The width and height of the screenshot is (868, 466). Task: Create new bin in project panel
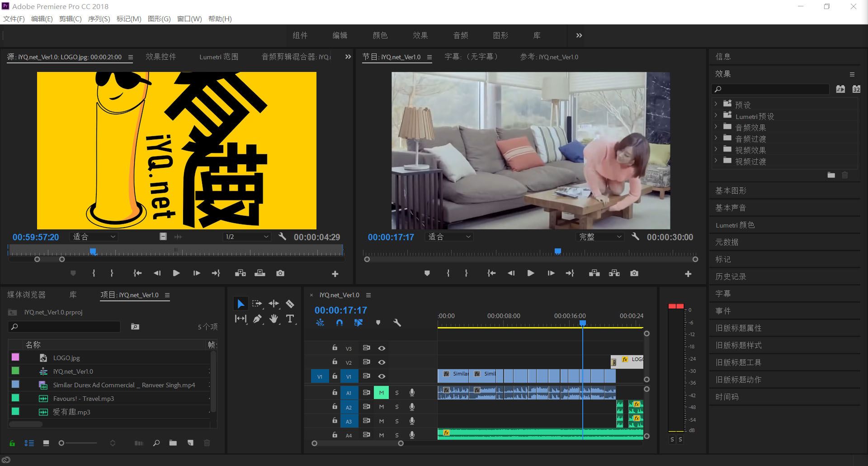pos(173,443)
